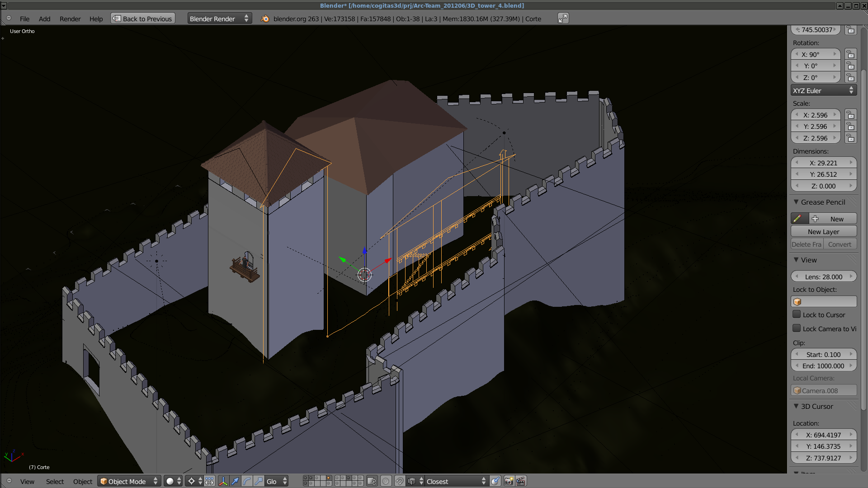Open the XYZ Euler rotation mode dropdown
The width and height of the screenshot is (868, 488).
(823, 90)
